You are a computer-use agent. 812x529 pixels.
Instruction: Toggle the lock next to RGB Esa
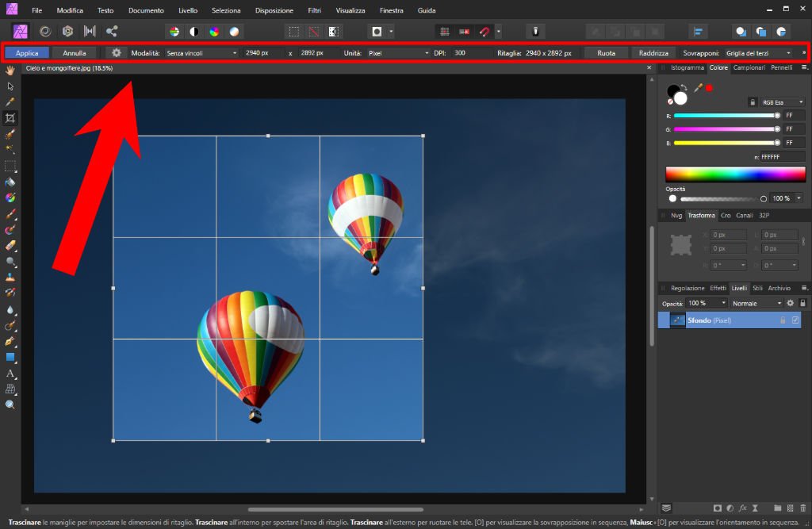point(753,102)
